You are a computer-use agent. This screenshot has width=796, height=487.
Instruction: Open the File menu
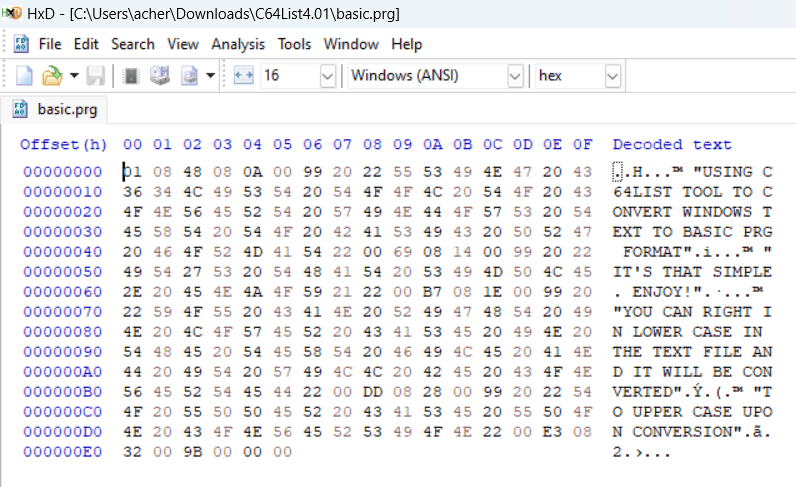tap(50, 44)
